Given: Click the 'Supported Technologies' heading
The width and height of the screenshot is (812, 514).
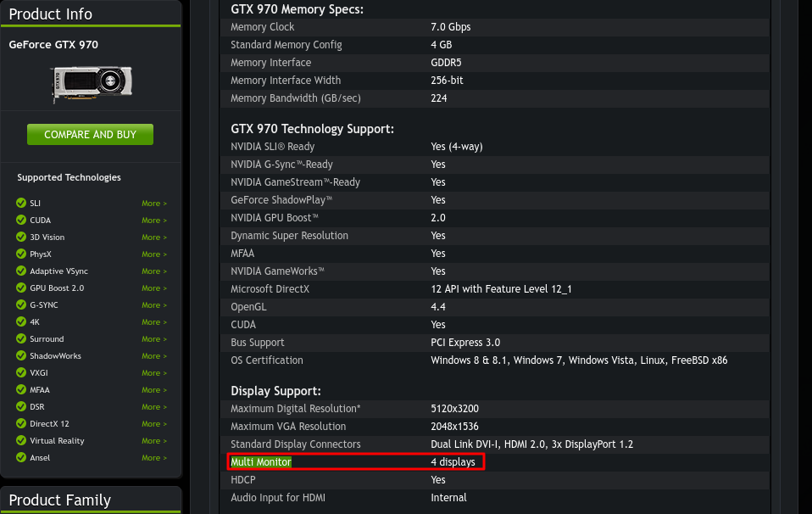Looking at the screenshot, I should pos(69,177).
